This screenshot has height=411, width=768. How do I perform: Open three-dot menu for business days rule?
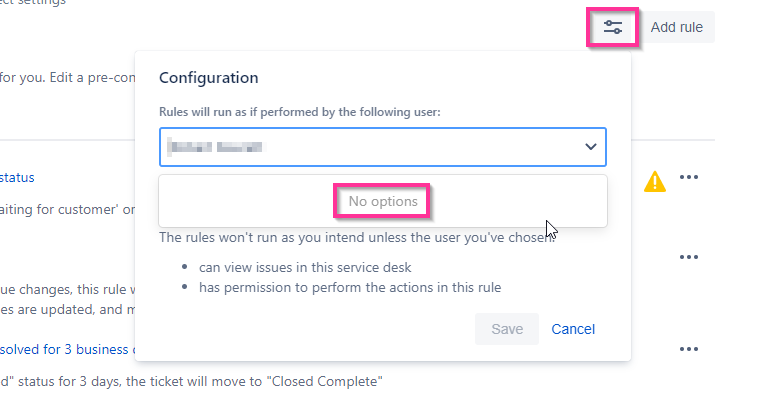(x=689, y=349)
